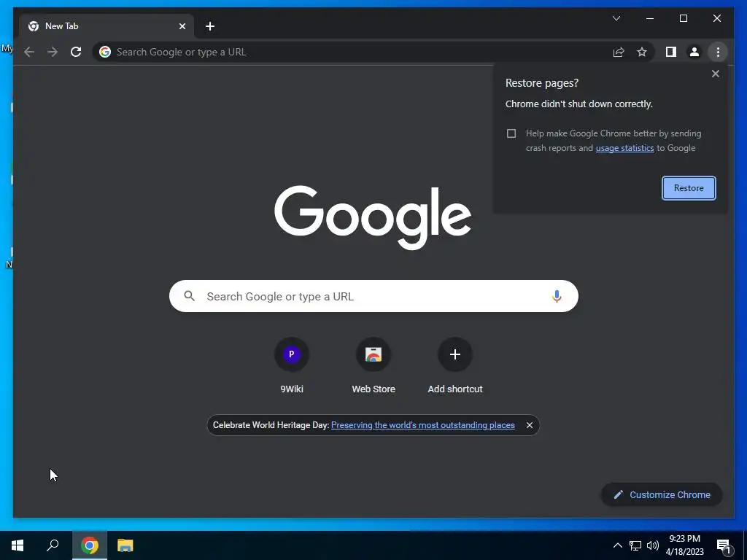Open the network status tray icon
The height and width of the screenshot is (560, 747).
pyautogui.click(x=635, y=545)
